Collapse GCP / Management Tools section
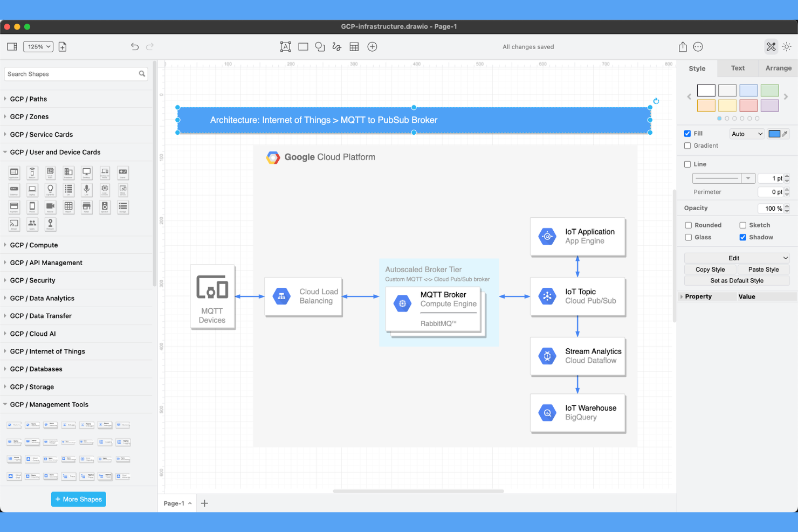 76,405
